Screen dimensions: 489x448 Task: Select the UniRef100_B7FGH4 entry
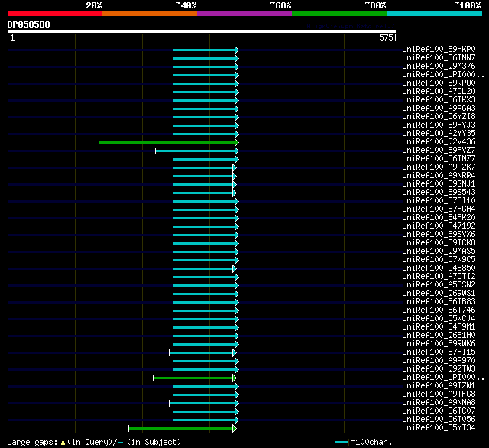[x=439, y=209]
